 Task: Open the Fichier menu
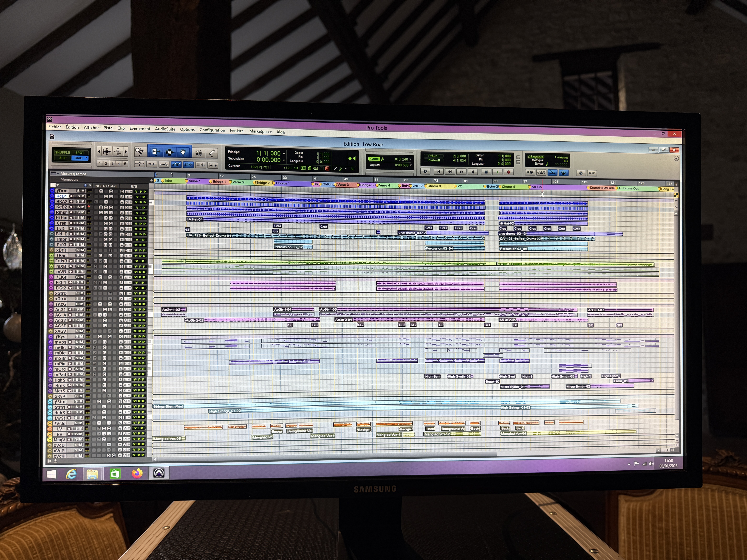(54, 127)
